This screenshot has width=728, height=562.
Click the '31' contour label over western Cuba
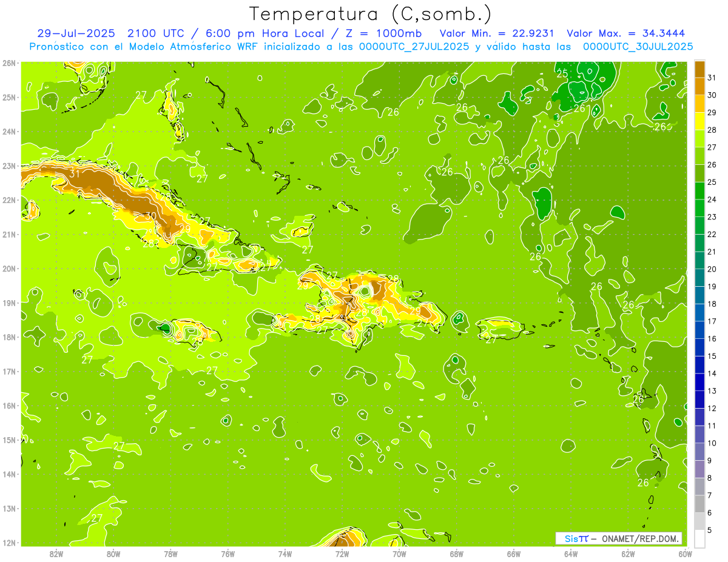[x=75, y=173]
